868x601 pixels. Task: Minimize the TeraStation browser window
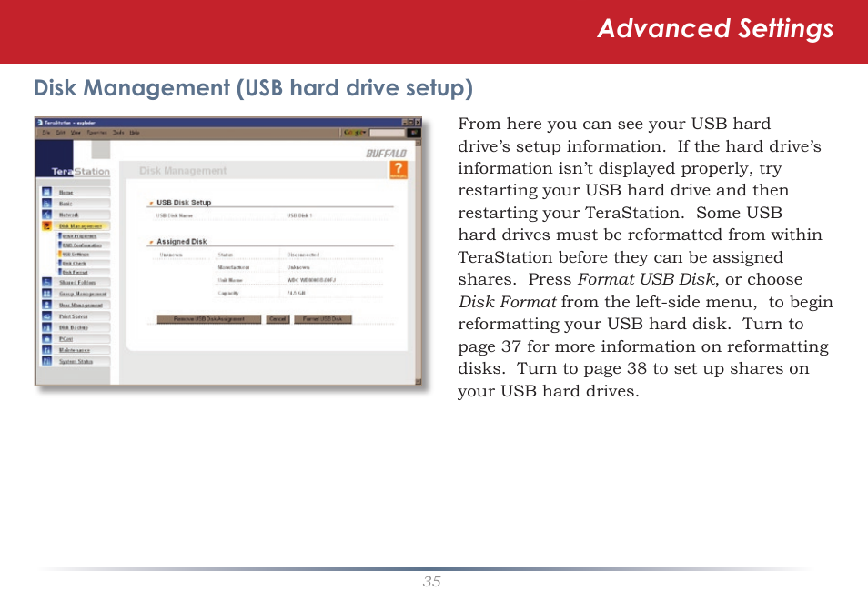[405, 123]
